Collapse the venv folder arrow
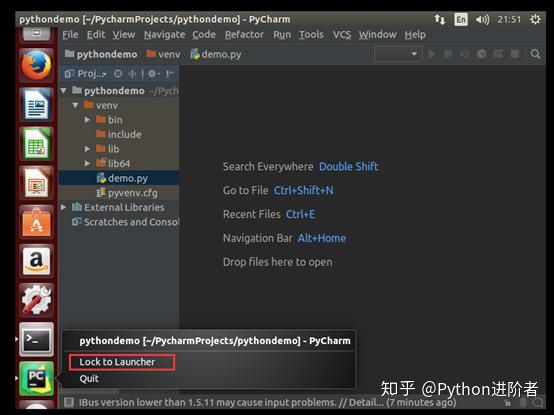Viewport: 554px width, 415px height. click(x=75, y=105)
